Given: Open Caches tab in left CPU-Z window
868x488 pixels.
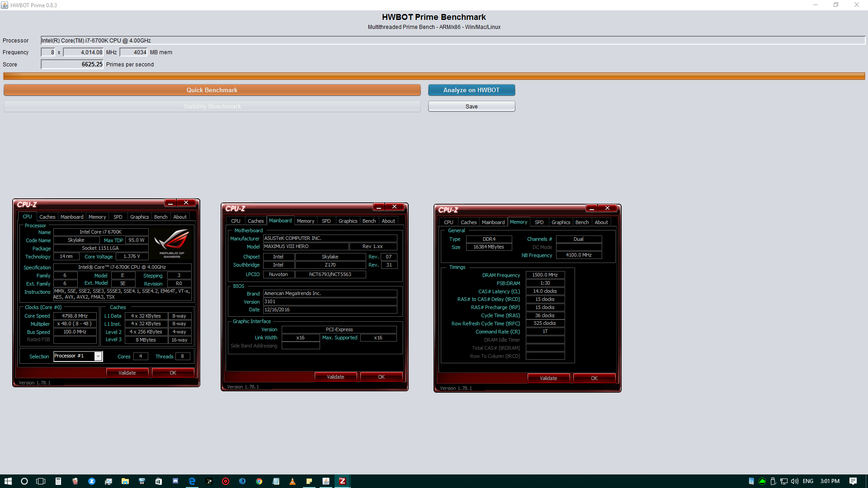Looking at the screenshot, I should click(x=47, y=217).
